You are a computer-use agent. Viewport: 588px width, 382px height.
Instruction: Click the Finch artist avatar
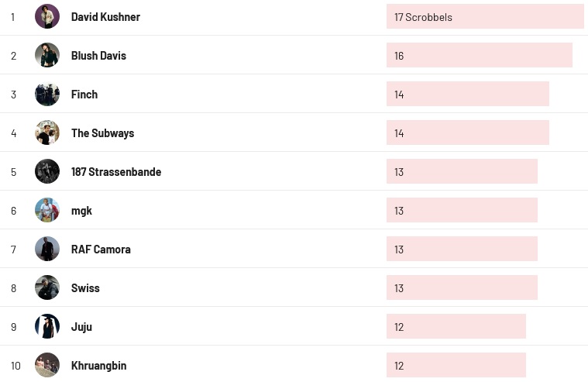(47, 94)
